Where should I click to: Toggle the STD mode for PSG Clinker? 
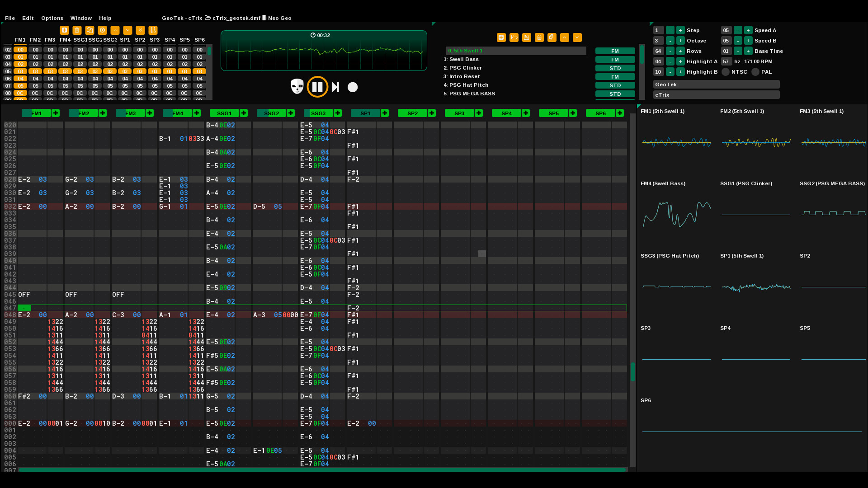pos(615,68)
